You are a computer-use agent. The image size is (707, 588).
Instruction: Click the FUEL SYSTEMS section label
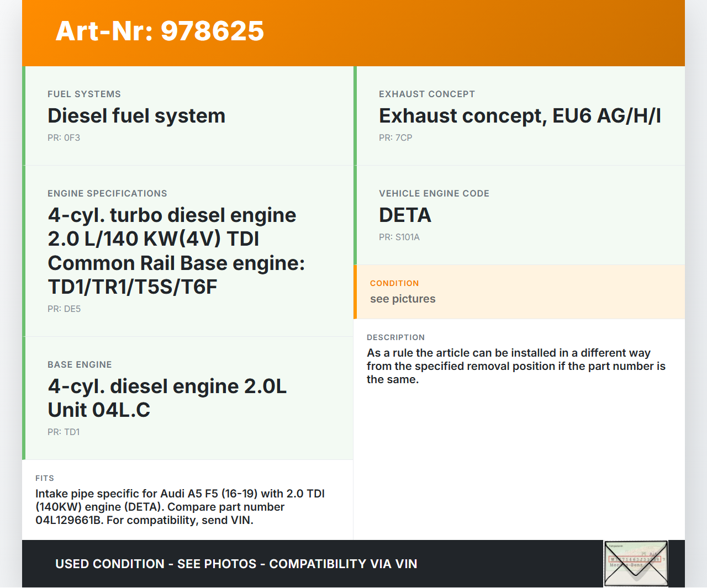pyautogui.click(x=84, y=94)
